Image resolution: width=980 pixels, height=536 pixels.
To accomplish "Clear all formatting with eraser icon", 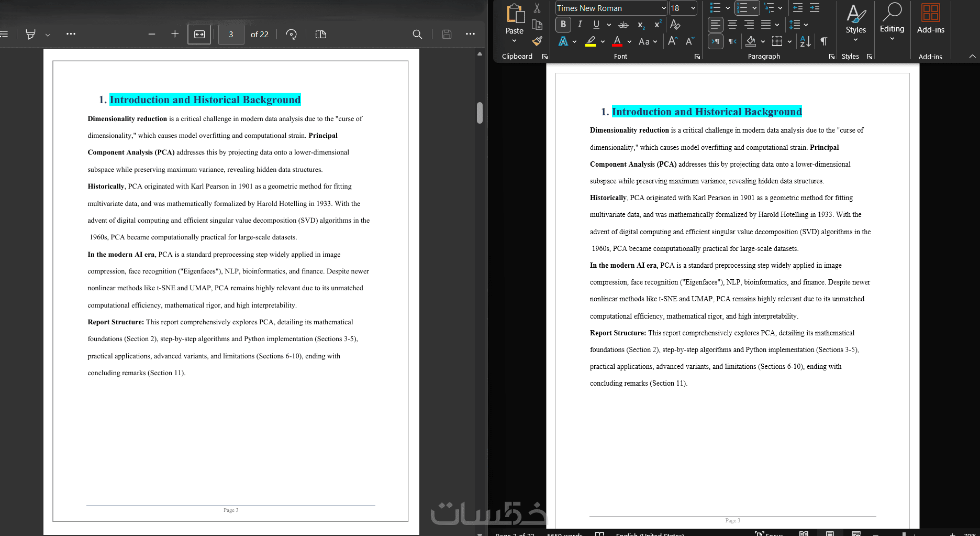I will [675, 25].
